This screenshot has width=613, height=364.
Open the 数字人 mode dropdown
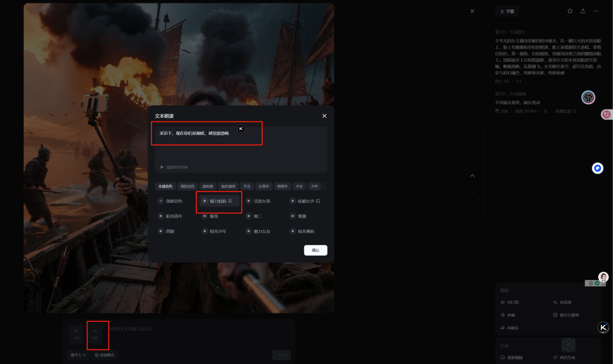point(78,355)
